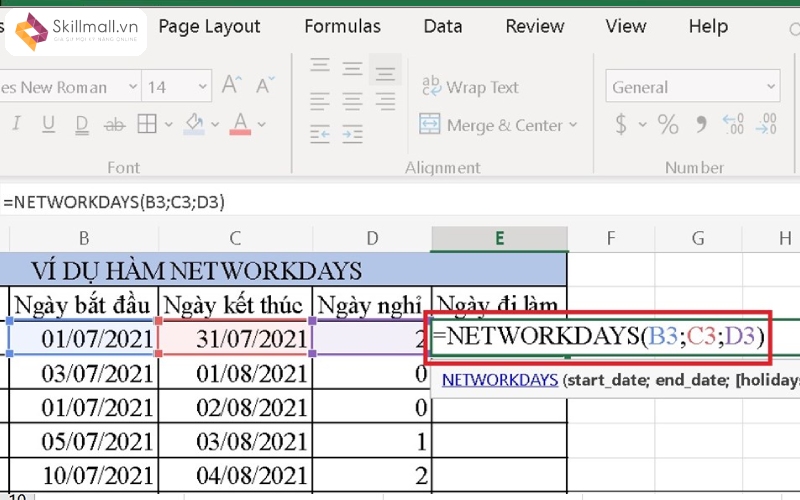Image resolution: width=800 pixels, height=500 pixels.
Task: Toggle Wrap Text for the cell
Action: [470, 87]
